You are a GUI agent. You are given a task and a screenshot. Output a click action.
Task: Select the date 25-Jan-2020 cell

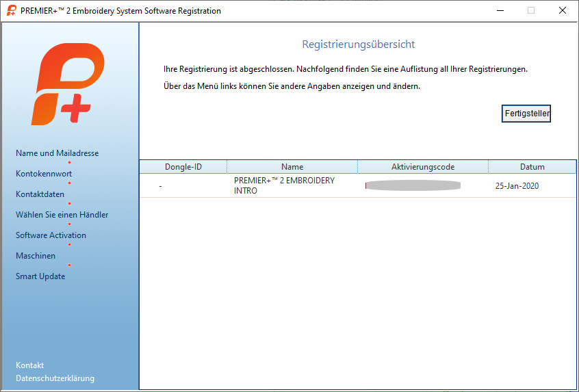(517, 186)
